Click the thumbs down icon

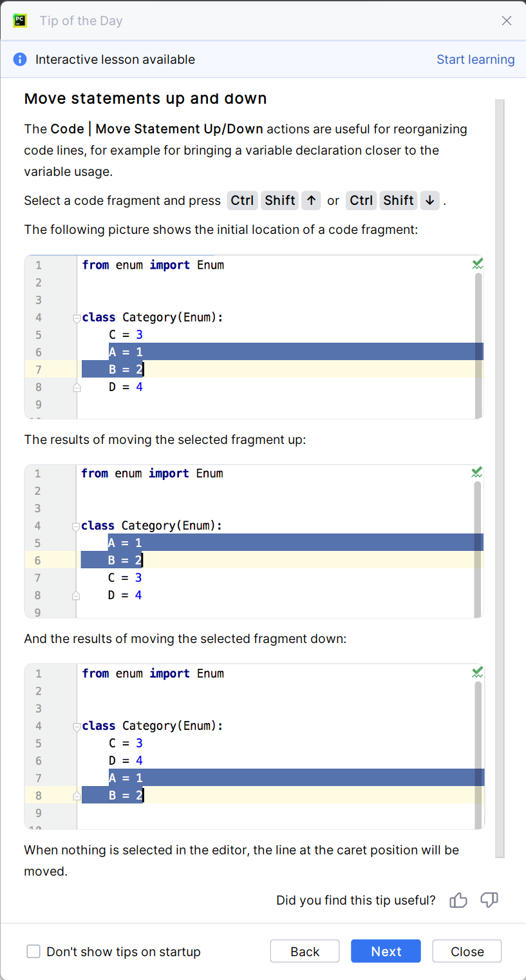(489, 900)
